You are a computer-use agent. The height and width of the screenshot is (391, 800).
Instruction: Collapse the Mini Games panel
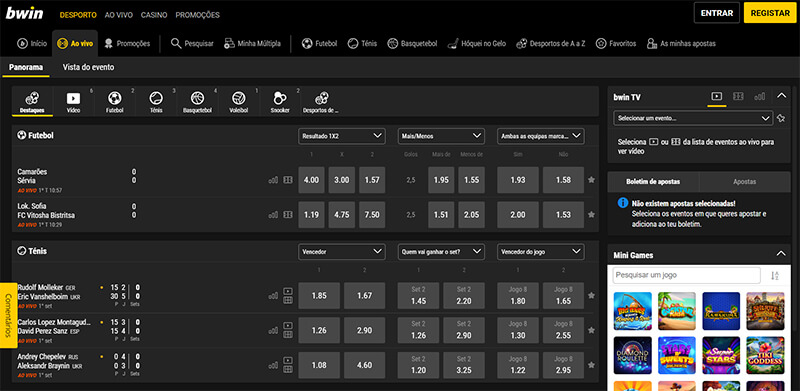click(781, 254)
